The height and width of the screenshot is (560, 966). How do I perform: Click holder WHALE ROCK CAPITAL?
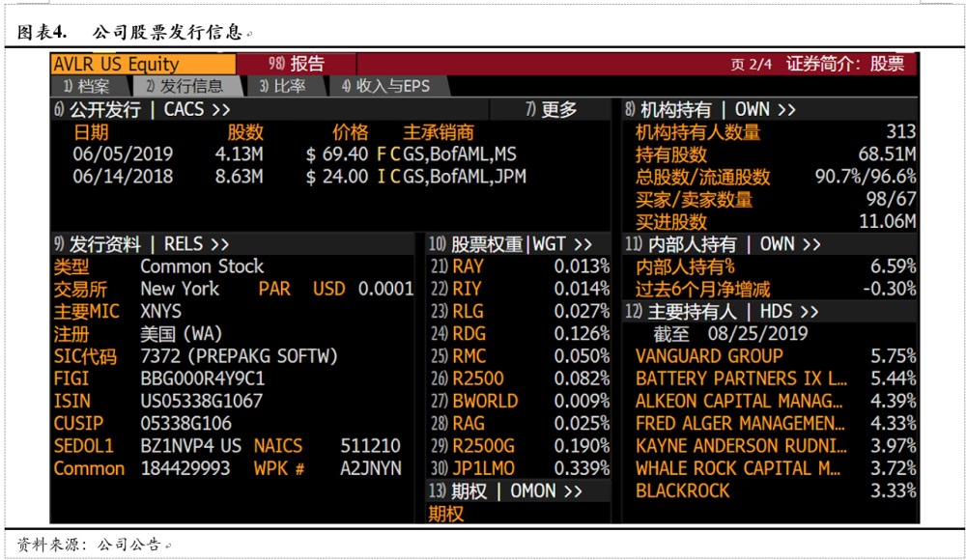click(737, 468)
